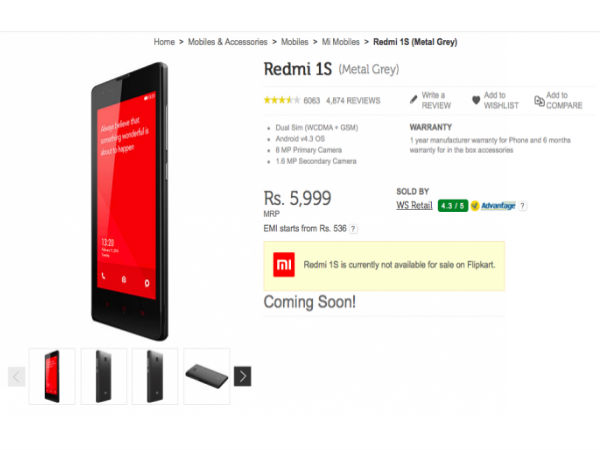
Task: Show previous thumbnails with left arrow
Action: (16, 377)
